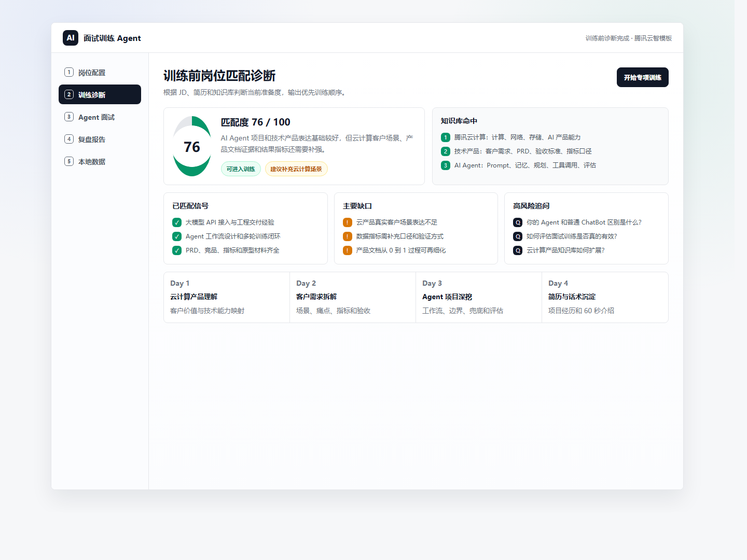Click the 你的 Agent 和普通 ChatBot 区别是什么 question
747x560 pixels.
coord(584,222)
